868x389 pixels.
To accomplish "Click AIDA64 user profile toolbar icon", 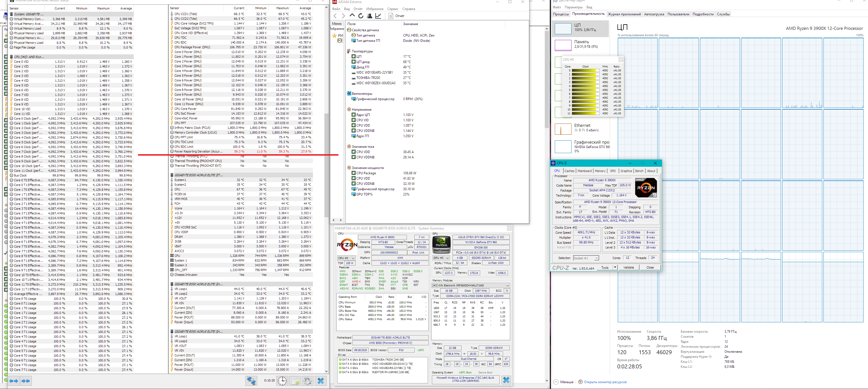I will tap(369, 16).
